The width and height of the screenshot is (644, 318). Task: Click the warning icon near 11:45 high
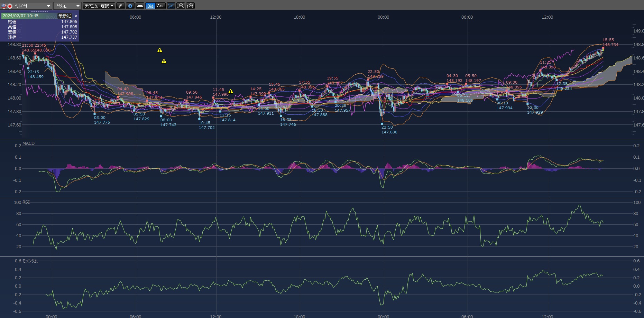tap(231, 92)
